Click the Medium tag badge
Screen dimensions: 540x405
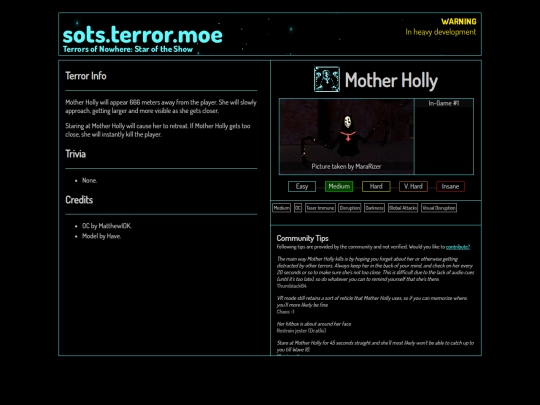click(x=281, y=208)
